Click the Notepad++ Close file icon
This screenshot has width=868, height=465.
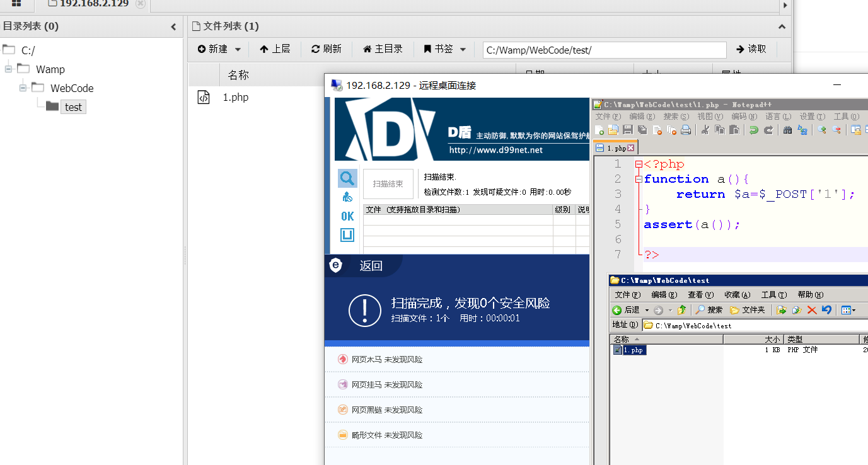click(657, 130)
